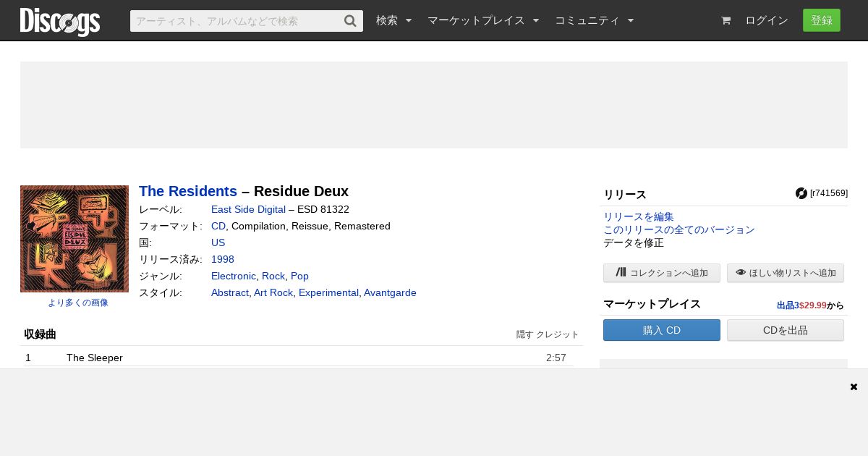Viewport: 868px width, 456px height.
Task: Click 隠す to hide the tracklist
Action: tap(524, 334)
